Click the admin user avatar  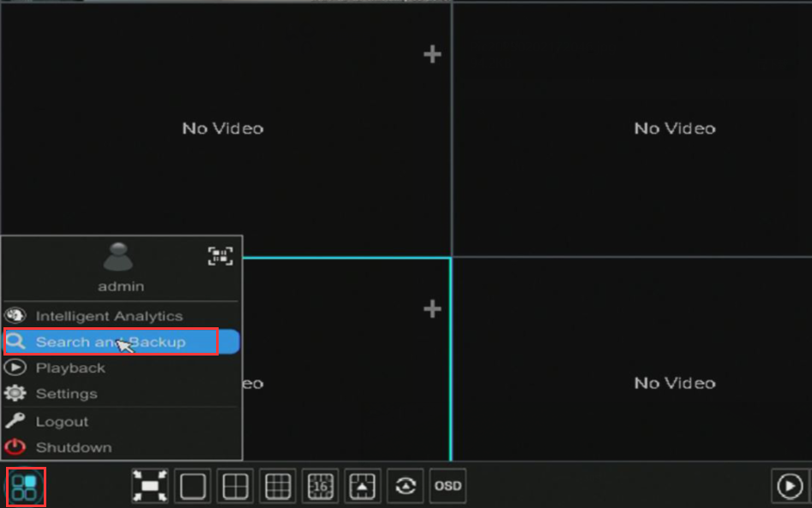click(118, 258)
